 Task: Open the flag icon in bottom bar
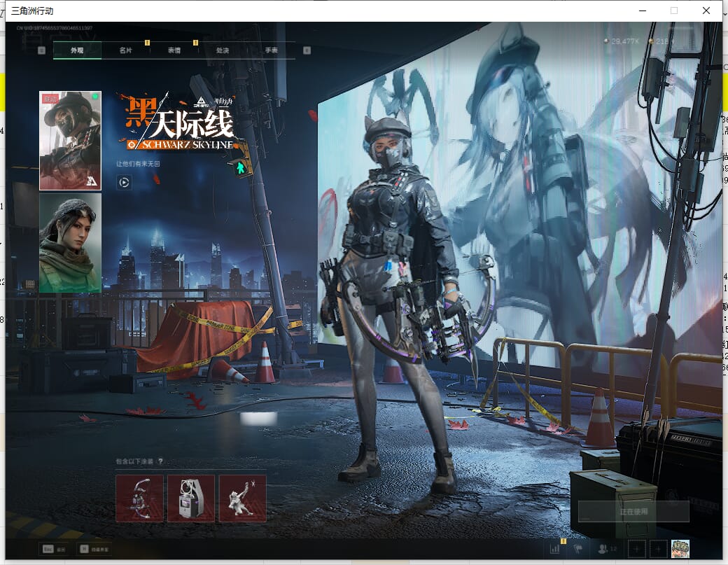(x=578, y=549)
